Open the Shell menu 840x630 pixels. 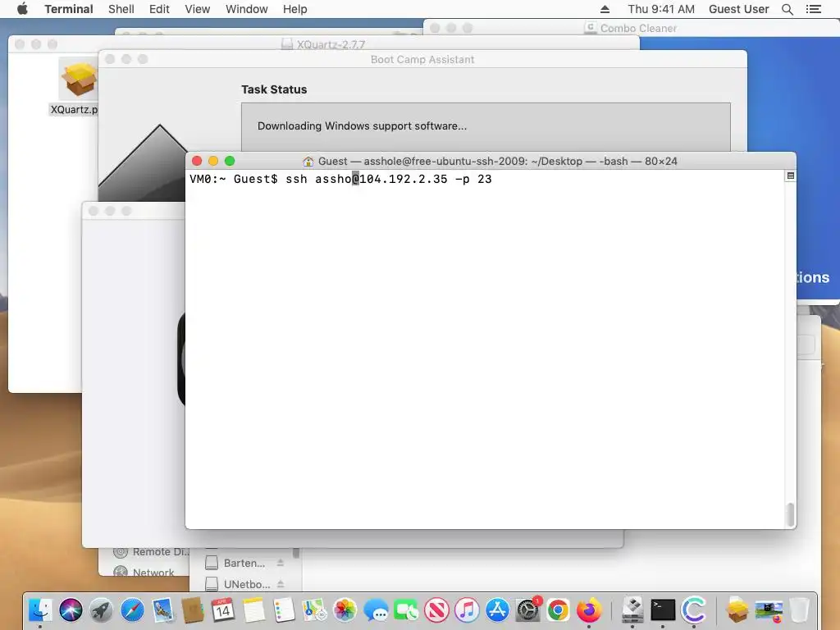coord(121,9)
